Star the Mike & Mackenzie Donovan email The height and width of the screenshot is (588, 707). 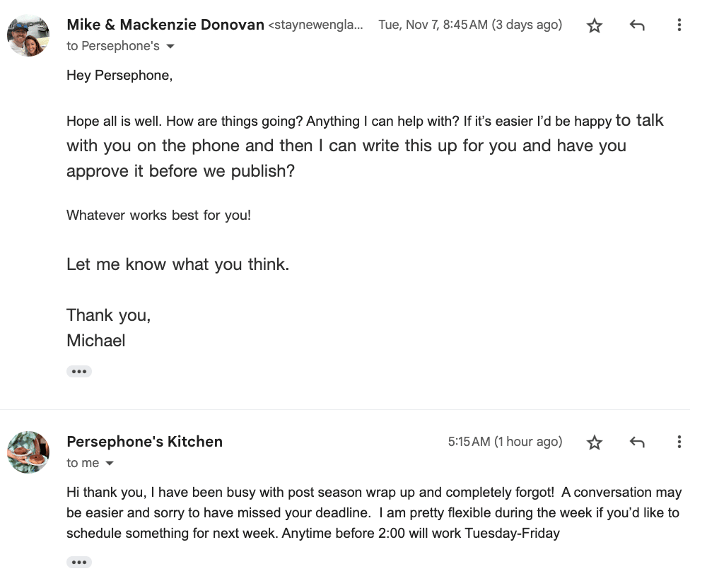tap(595, 26)
